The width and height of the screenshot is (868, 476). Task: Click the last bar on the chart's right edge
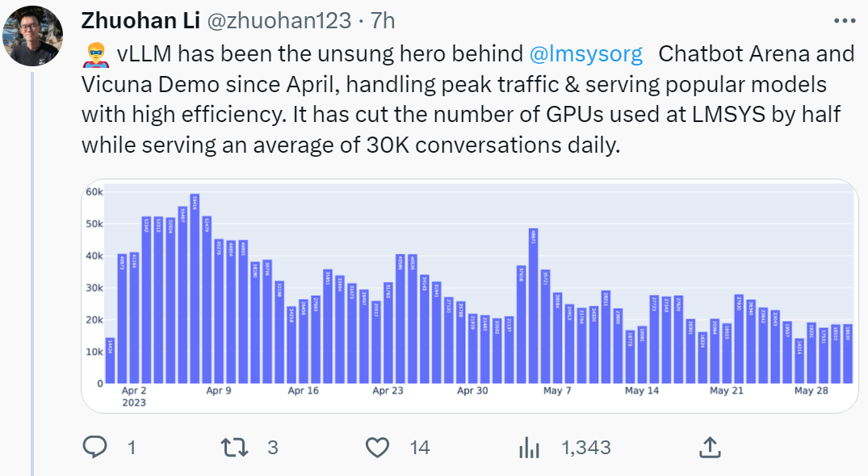(848, 353)
